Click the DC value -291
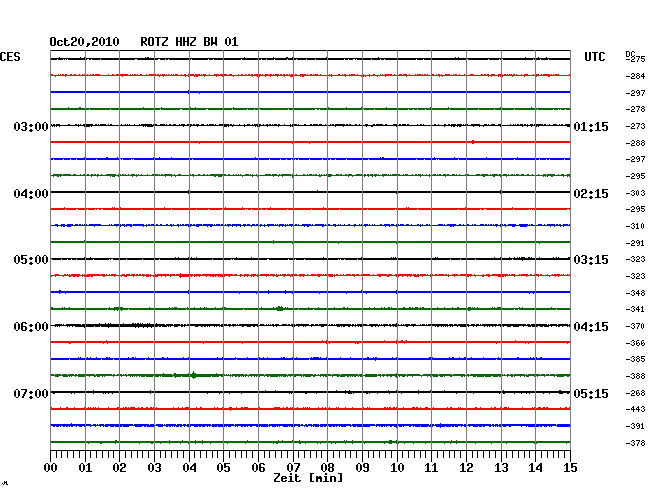This screenshot has width=650, height=494. point(635,243)
